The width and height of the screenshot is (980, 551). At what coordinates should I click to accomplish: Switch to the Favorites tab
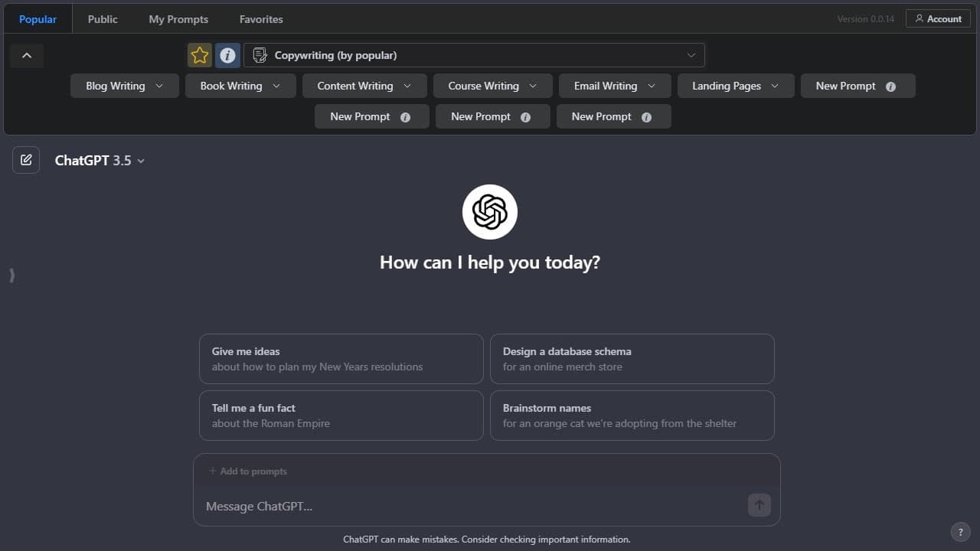pos(261,19)
